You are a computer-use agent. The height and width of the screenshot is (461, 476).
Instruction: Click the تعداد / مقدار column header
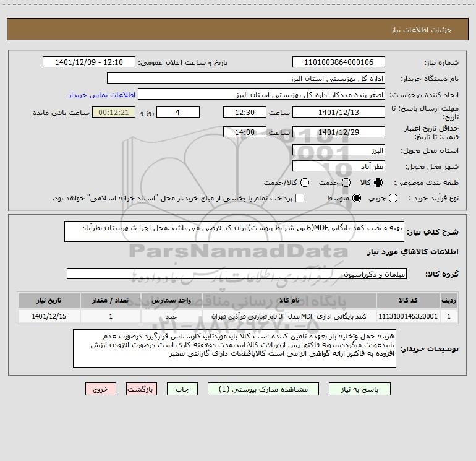pos(111,300)
